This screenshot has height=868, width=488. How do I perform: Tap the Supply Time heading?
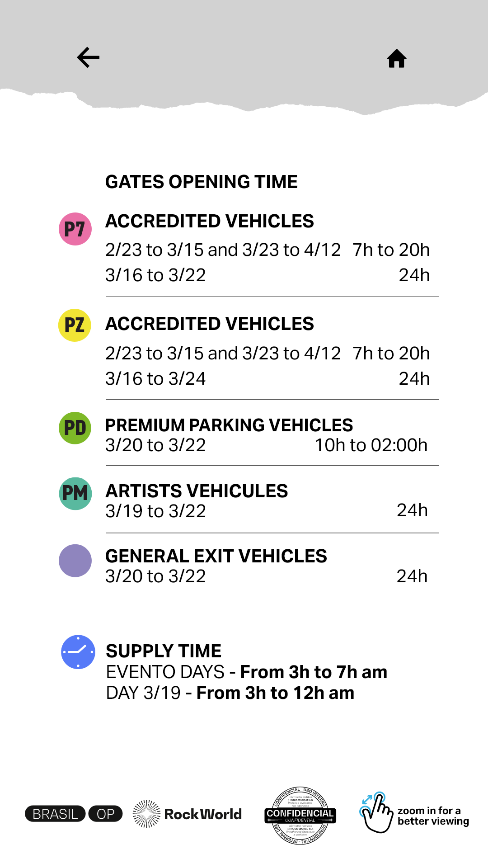point(164,651)
